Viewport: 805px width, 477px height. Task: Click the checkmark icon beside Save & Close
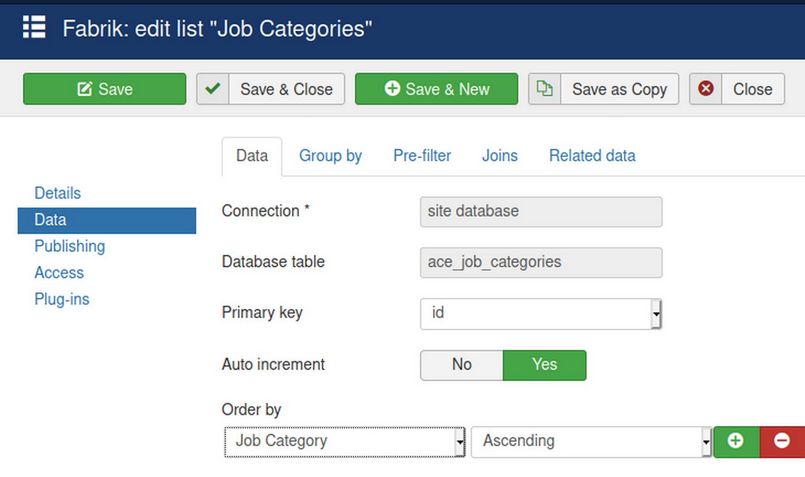point(213,89)
